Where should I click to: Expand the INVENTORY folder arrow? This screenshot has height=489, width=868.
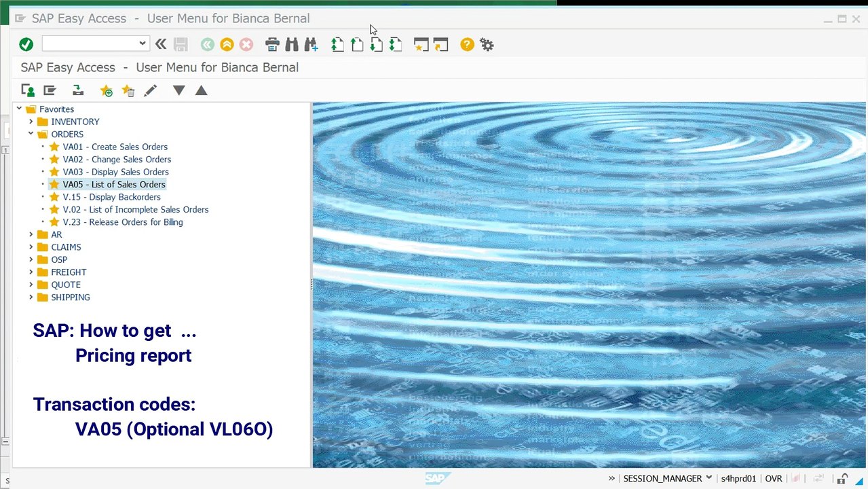(x=31, y=122)
